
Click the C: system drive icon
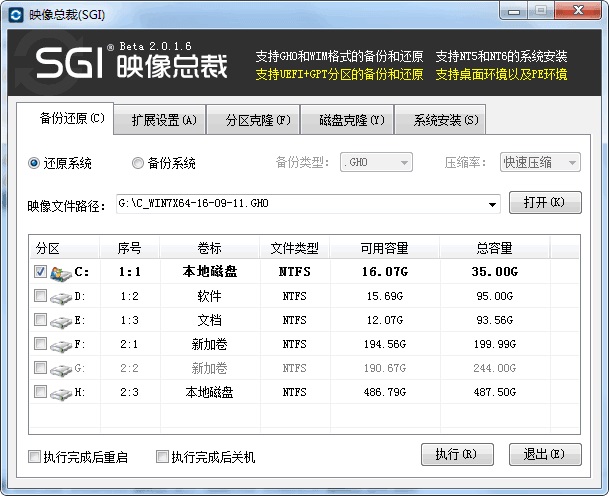pyautogui.click(x=59, y=271)
